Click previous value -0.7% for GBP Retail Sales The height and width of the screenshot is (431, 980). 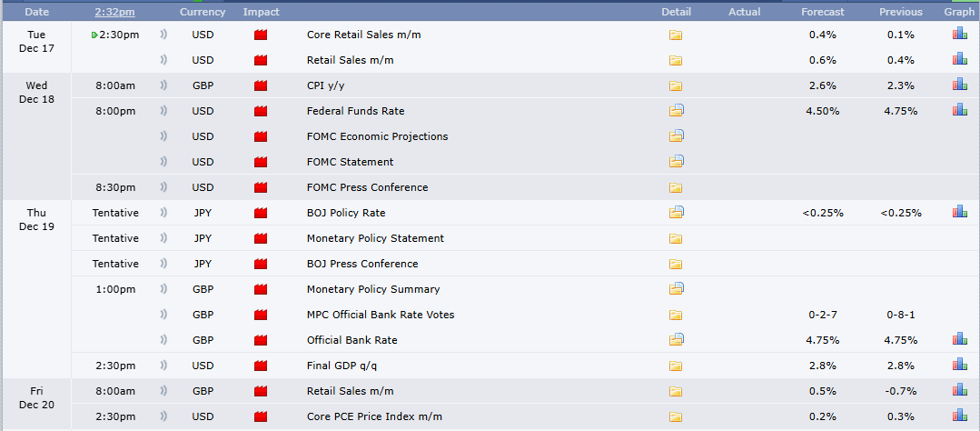pos(901,391)
